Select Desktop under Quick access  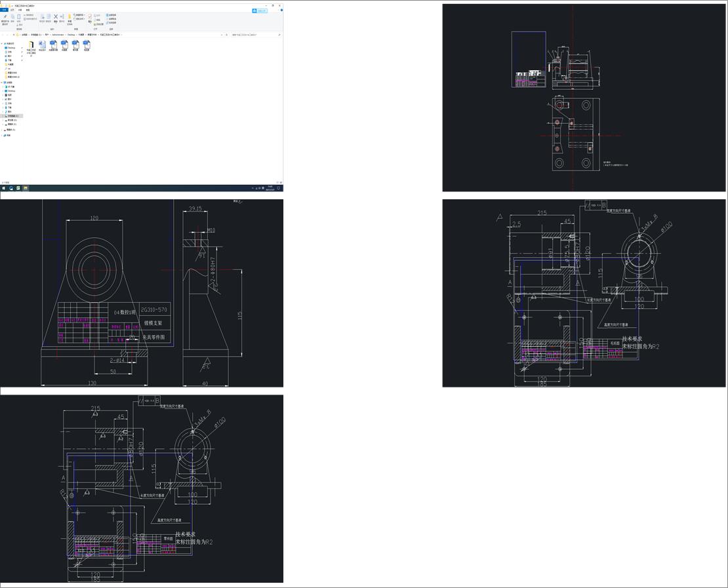[12, 48]
